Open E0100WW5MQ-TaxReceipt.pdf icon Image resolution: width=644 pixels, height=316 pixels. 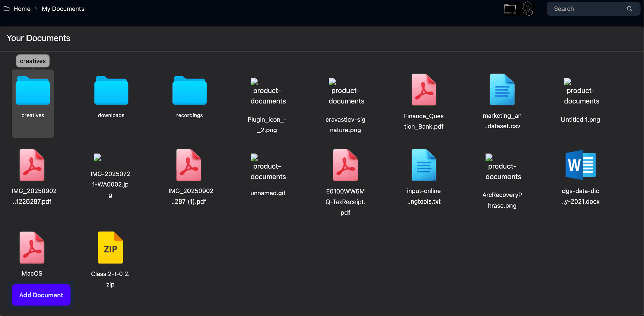345,165
